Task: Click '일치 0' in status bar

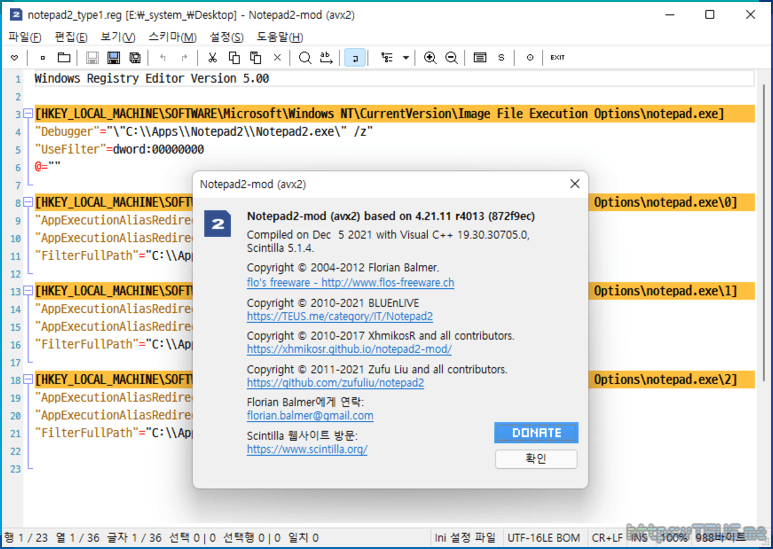Action: [303, 538]
